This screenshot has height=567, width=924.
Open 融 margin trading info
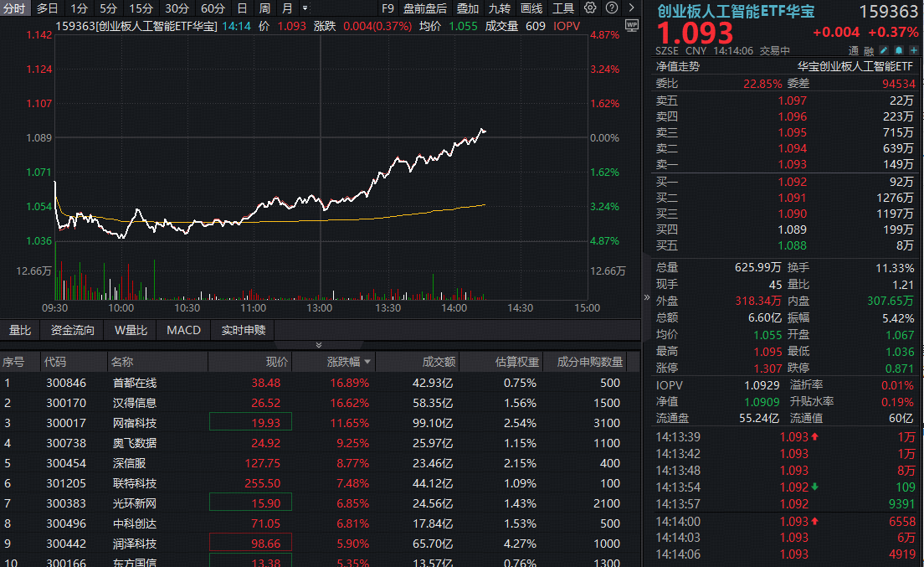870,50
